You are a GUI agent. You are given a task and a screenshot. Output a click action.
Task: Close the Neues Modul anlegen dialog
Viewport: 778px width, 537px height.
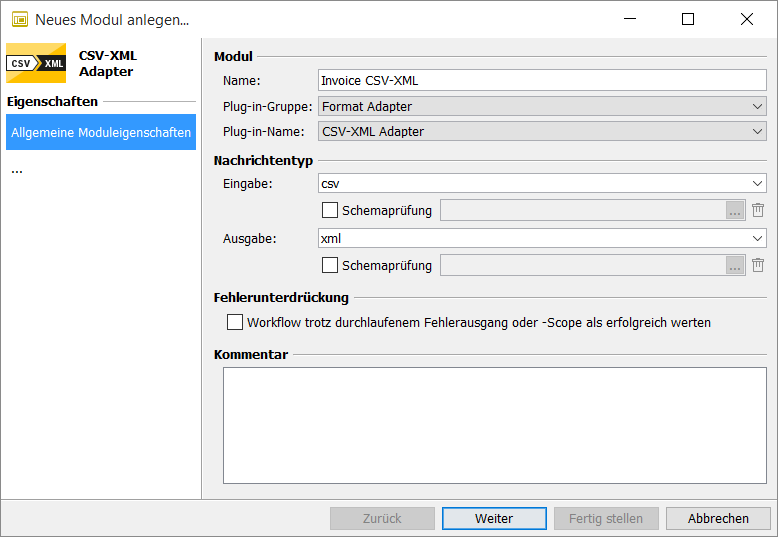pos(746,19)
